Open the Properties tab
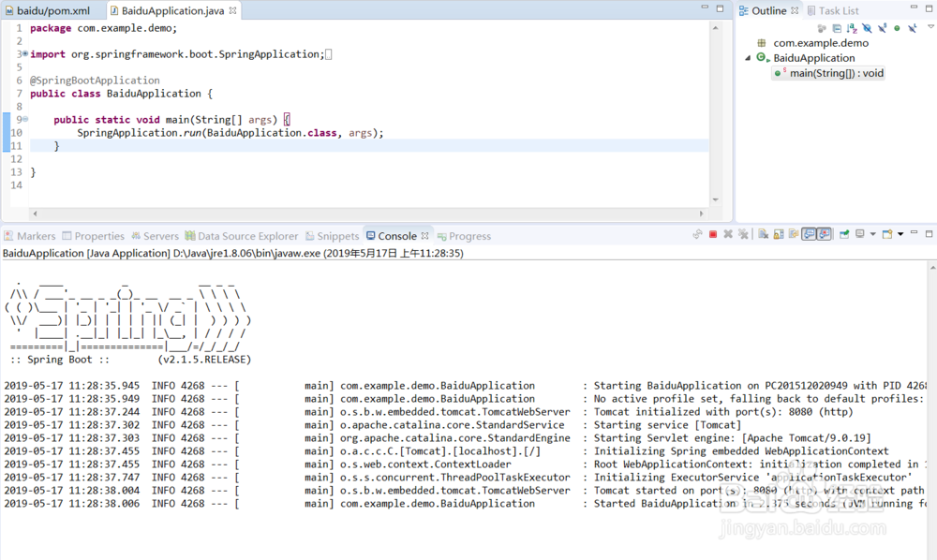Screen dimensions: 937x560 pyautogui.click(x=93, y=236)
